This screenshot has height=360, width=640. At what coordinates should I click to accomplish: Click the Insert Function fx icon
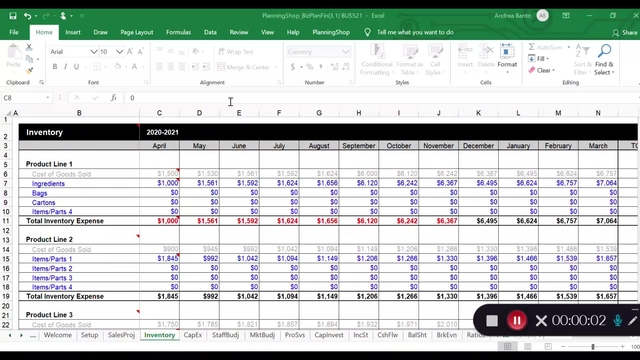point(114,98)
